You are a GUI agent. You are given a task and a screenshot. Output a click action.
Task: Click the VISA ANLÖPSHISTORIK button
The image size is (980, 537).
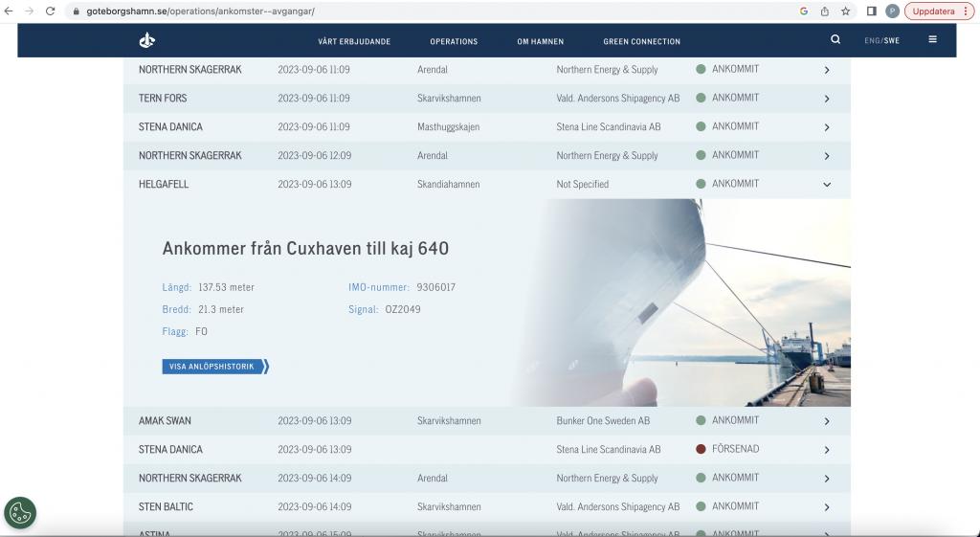(215, 366)
